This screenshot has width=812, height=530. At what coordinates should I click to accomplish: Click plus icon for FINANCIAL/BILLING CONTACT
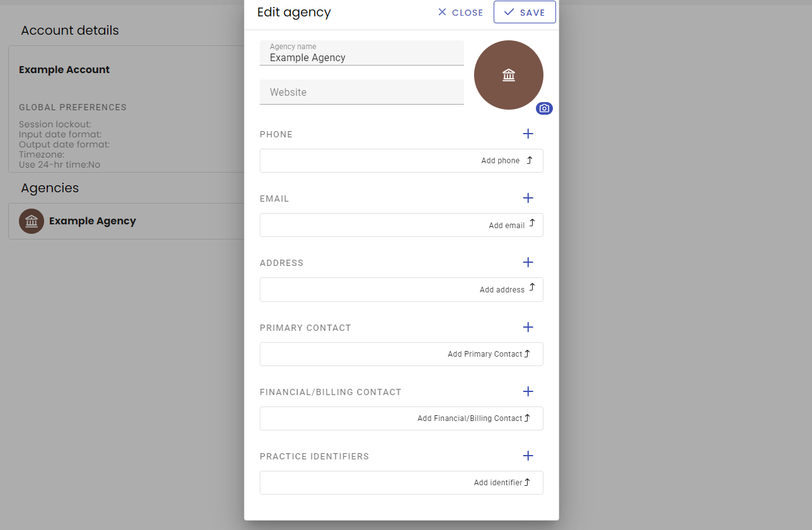[528, 391]
